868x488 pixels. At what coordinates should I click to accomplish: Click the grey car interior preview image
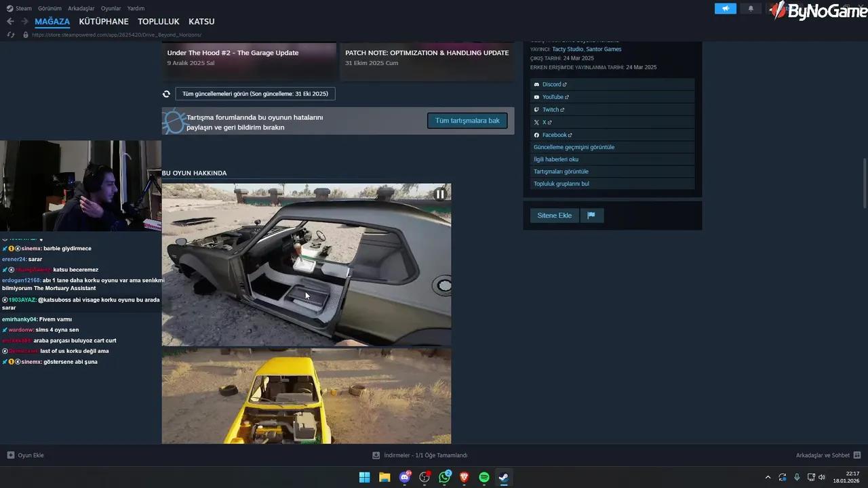pos(307,264)
